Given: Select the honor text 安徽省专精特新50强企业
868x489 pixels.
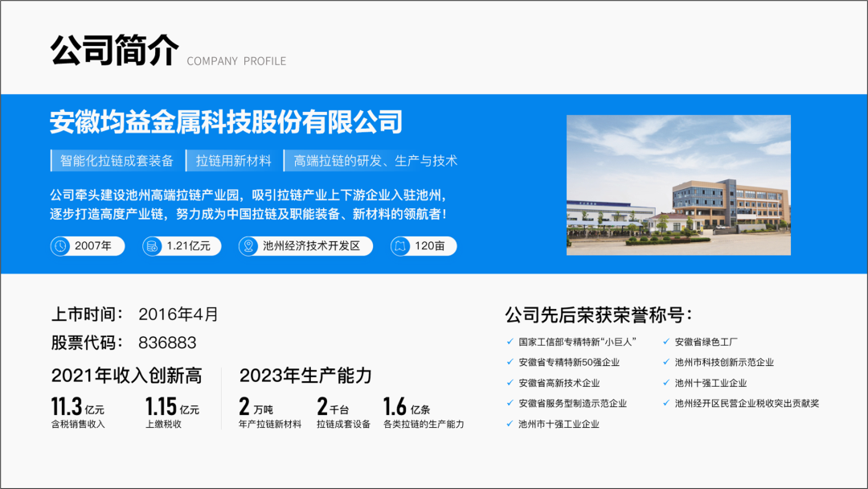Looking at the screenshot, I should tap(569, 362).
